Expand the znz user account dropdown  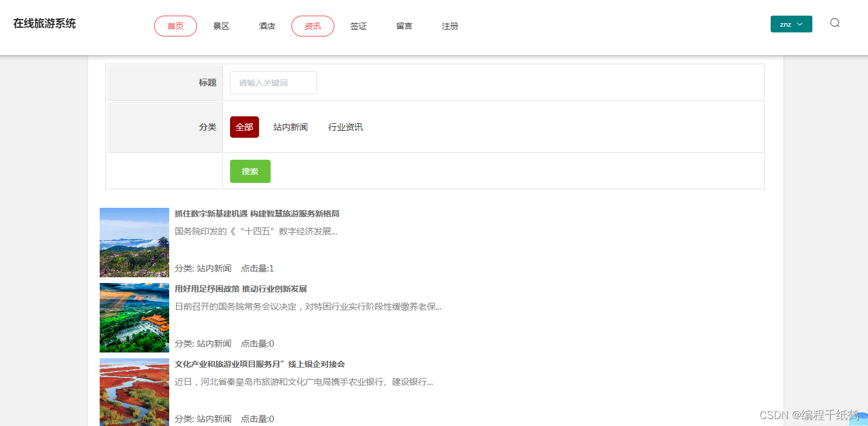(x=791, y=24)
